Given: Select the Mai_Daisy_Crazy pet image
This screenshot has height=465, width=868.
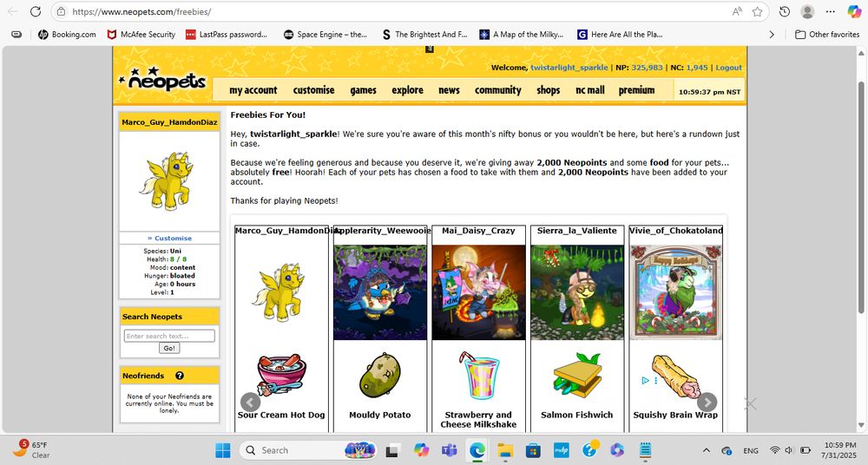Looking at the screenshot, I should (x=478, y=293).
